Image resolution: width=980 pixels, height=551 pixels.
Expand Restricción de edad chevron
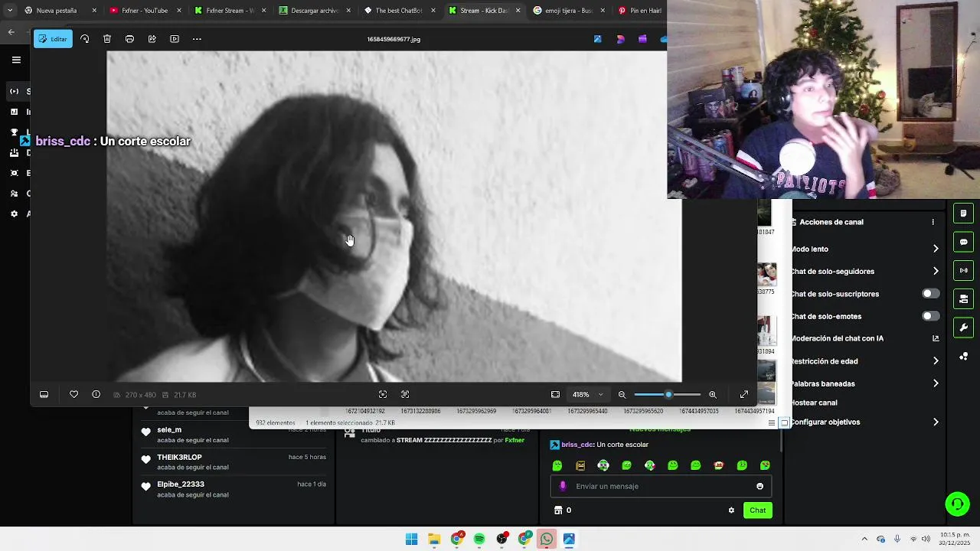pos(936,361)
